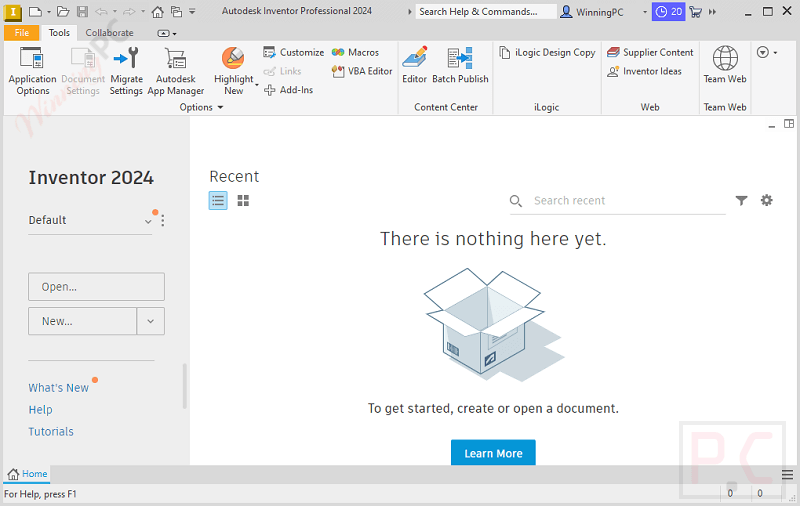Launch the VBA Editor
Image resolution: width=800 pixels, height=506 pixels.
tap(362, 71)
